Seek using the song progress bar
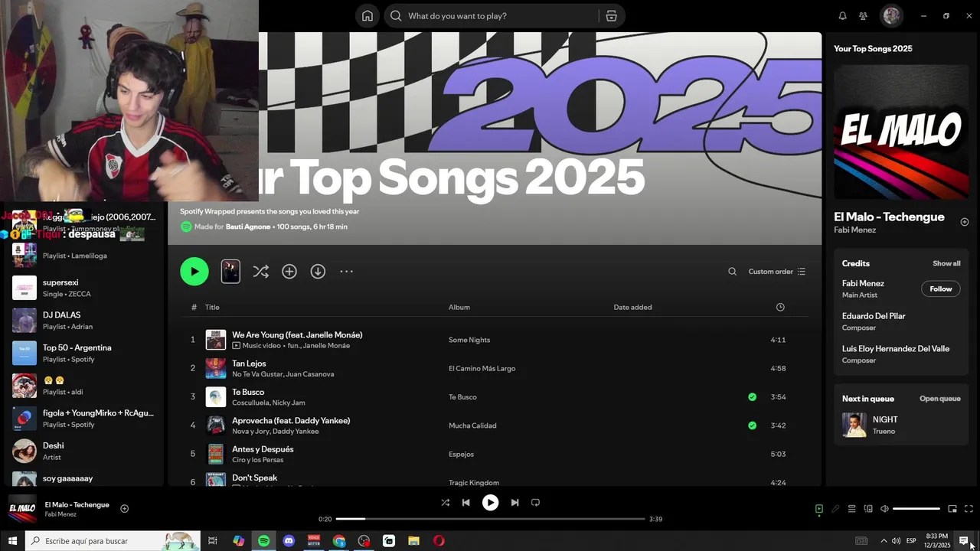 tap(490, 519)
